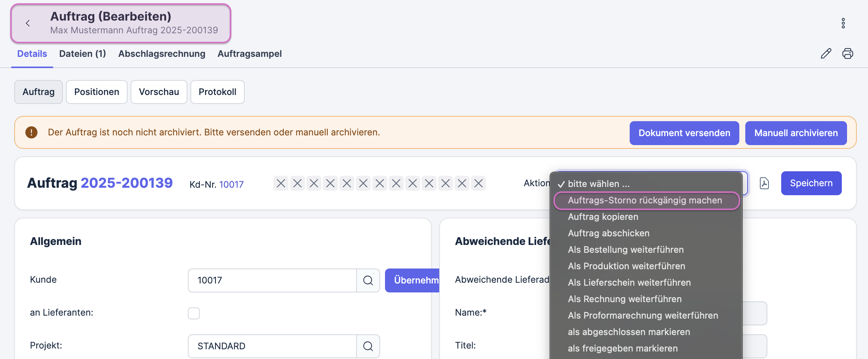Click the first X status icon after Kd-Nr.
Viewport: 868px width, 359px height.
coord(281,183)
